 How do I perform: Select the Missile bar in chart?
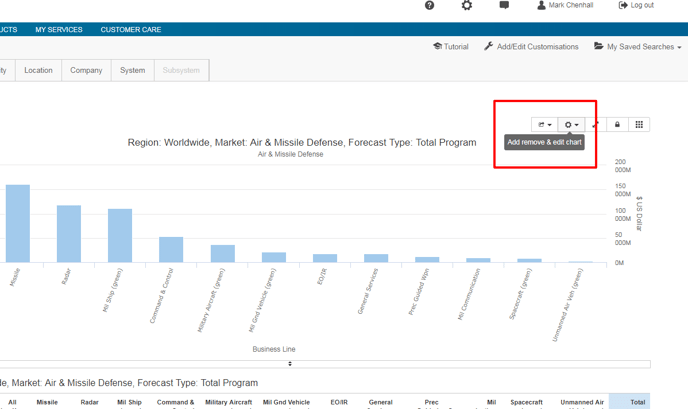[18, 223]
